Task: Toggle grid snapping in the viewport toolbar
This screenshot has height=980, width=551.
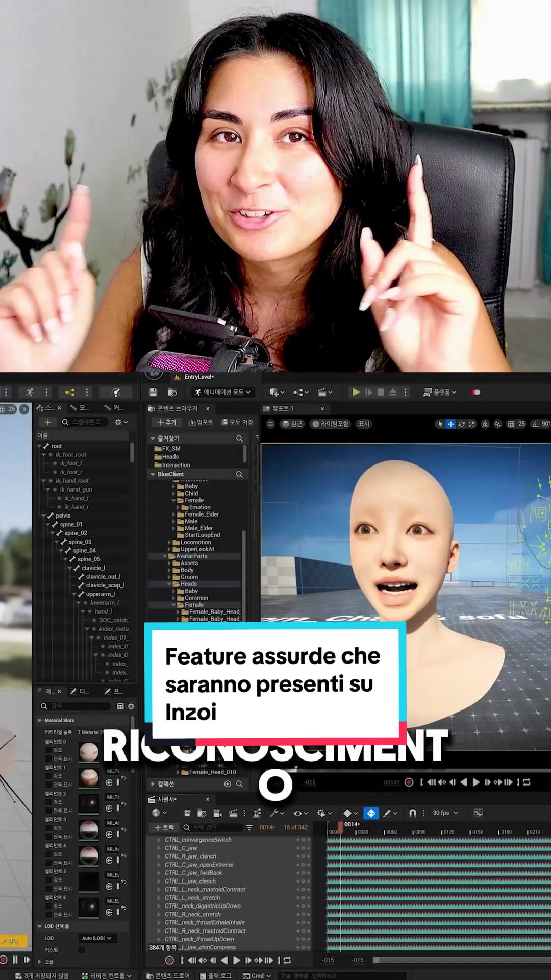Action: [x=511, y=424]
